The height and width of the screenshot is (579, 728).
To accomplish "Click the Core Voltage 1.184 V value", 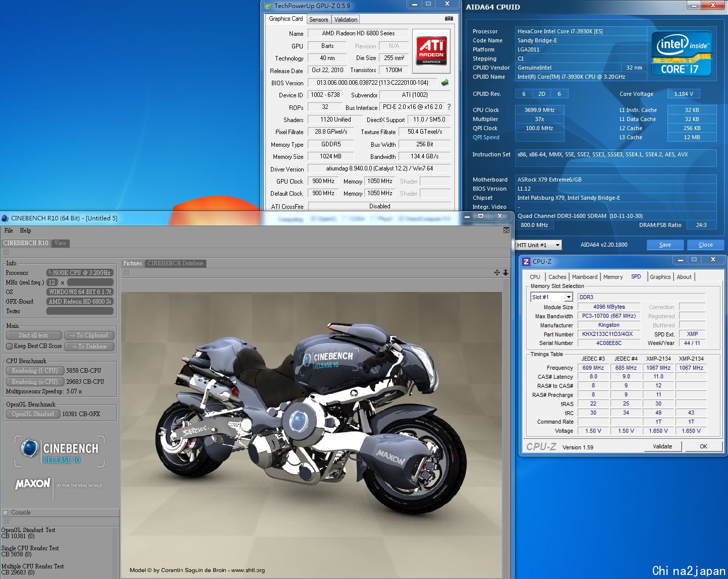I will [684, 94].
